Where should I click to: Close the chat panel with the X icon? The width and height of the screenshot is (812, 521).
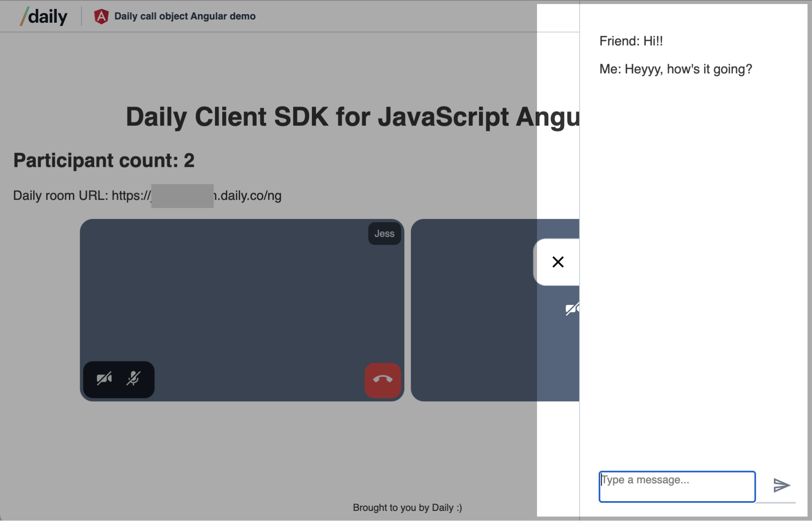(x=558, y=262)
